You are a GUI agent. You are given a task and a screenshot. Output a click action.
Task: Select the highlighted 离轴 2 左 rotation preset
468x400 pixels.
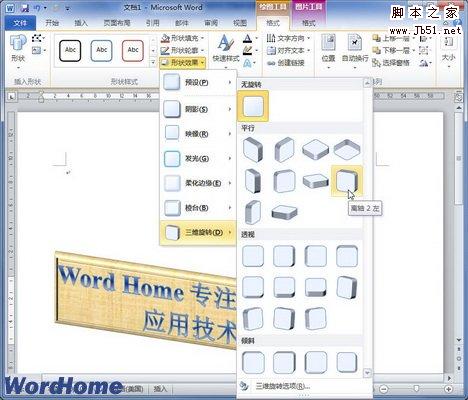click(x=347, y=181)
